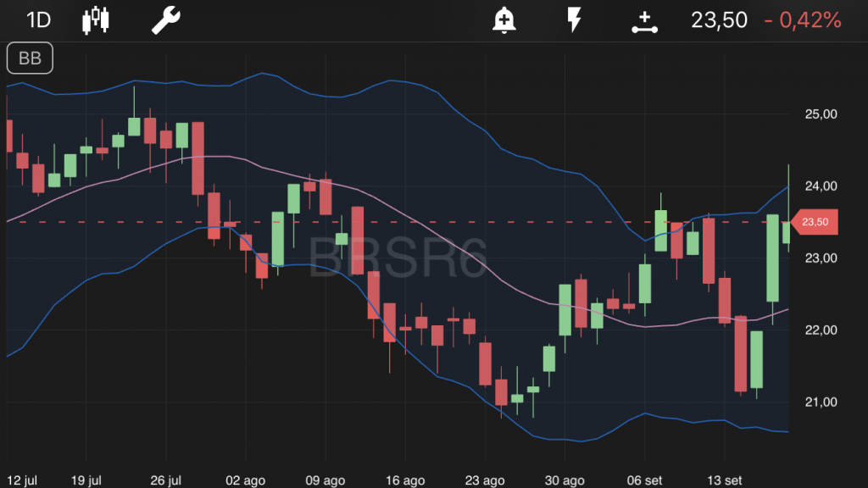Screen dimensions: 868x488
Task: Tap the last price 23,50 in header
Action: click(x=719, y=20)
